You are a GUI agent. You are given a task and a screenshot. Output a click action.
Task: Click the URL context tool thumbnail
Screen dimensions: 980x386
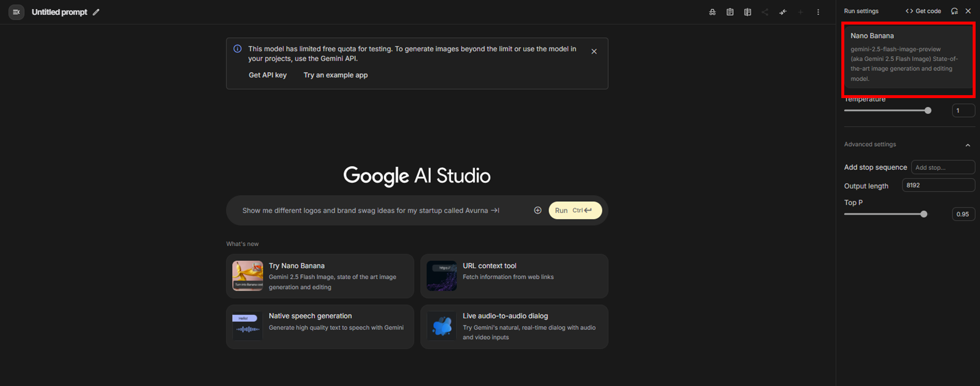441,276
